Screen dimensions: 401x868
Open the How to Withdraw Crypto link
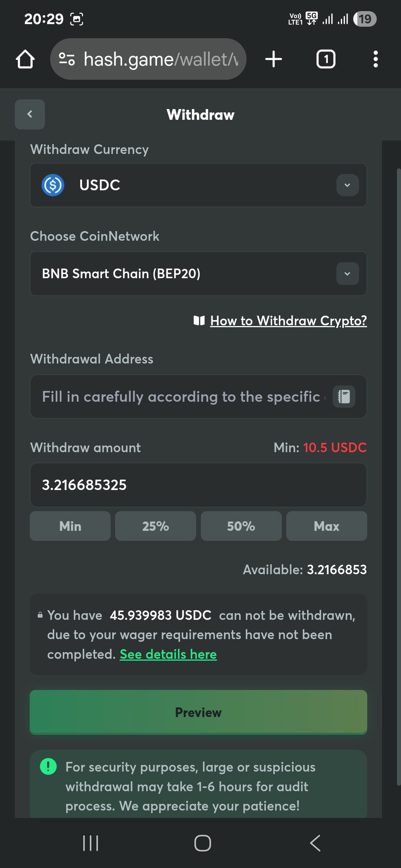[288, 321]
